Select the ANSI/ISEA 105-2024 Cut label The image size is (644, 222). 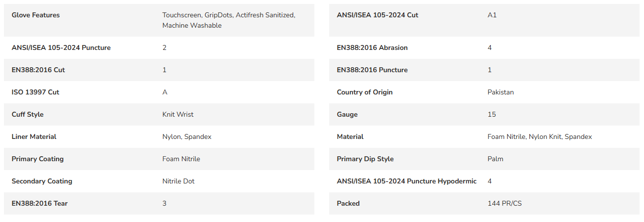377,15
